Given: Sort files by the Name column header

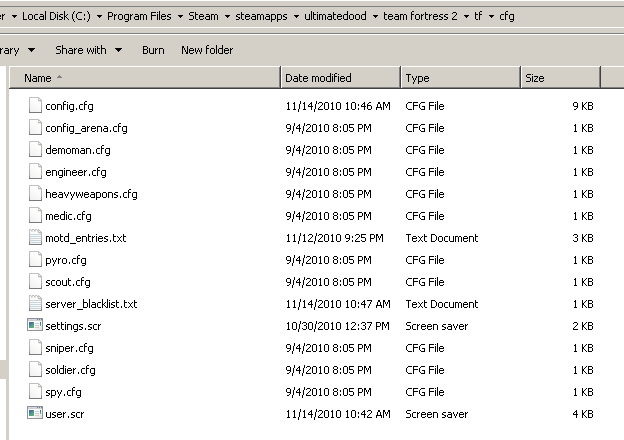Looking at the screenshot, I should tap(145, 78).
